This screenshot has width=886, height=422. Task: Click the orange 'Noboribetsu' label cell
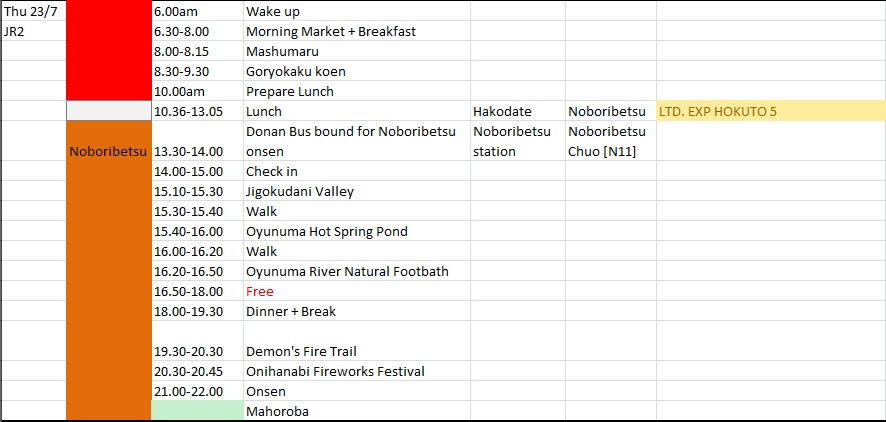[108, 151]
